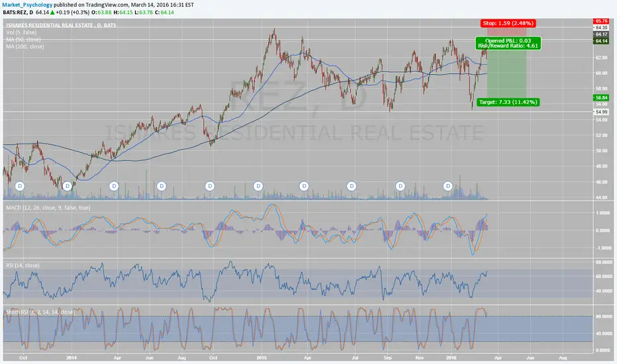This screenshot has height=364, width=617.
Task: Click the dividend marker above the 2014 label
Action: pyautogui.click(x=68, y=186)
